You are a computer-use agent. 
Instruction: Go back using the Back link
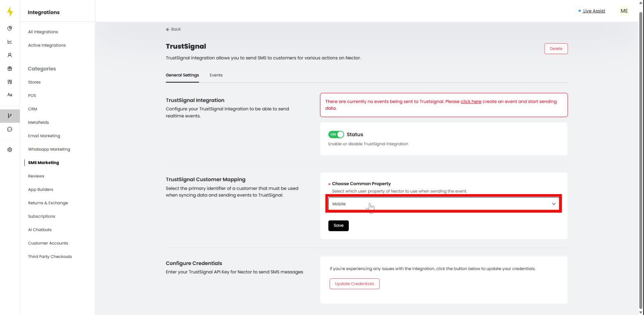(x=173, y=29)
